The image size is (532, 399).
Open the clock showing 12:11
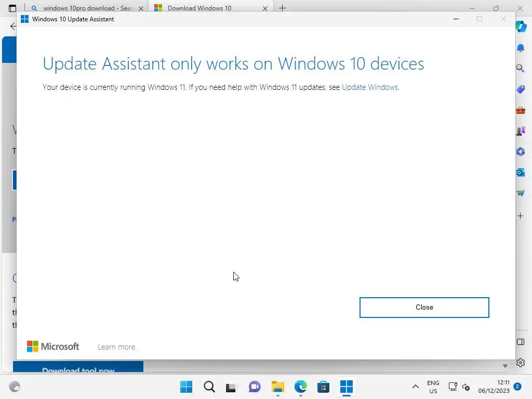pyautogui.click(x=494, y=387)
